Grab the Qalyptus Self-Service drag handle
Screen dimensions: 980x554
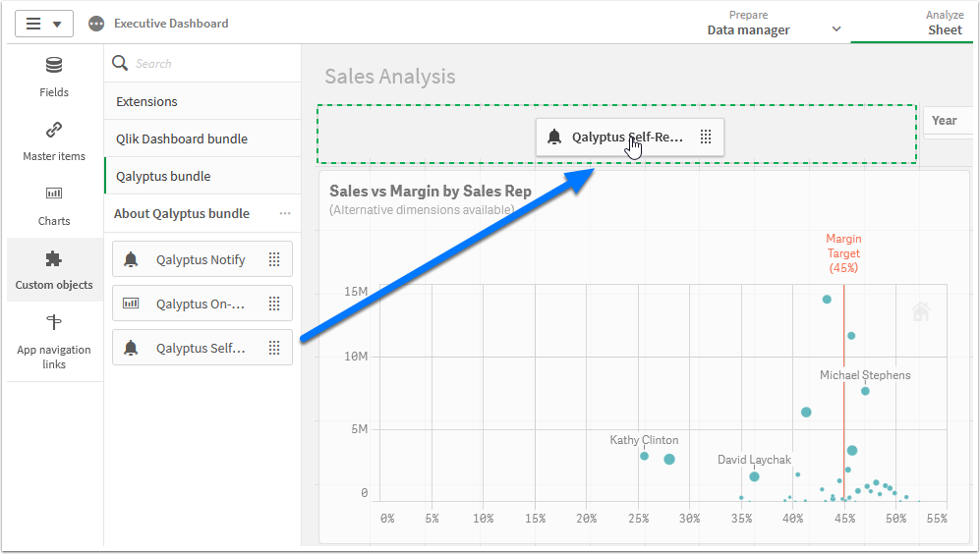274,347
